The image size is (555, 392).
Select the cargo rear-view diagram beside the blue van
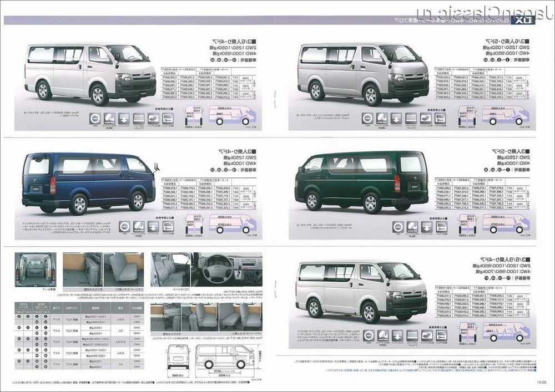point(194,225)
